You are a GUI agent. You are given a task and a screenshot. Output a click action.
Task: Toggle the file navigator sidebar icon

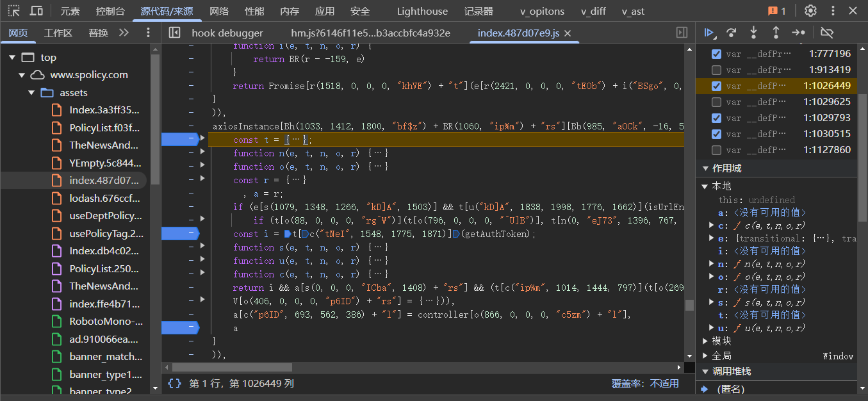click(174, 33)
